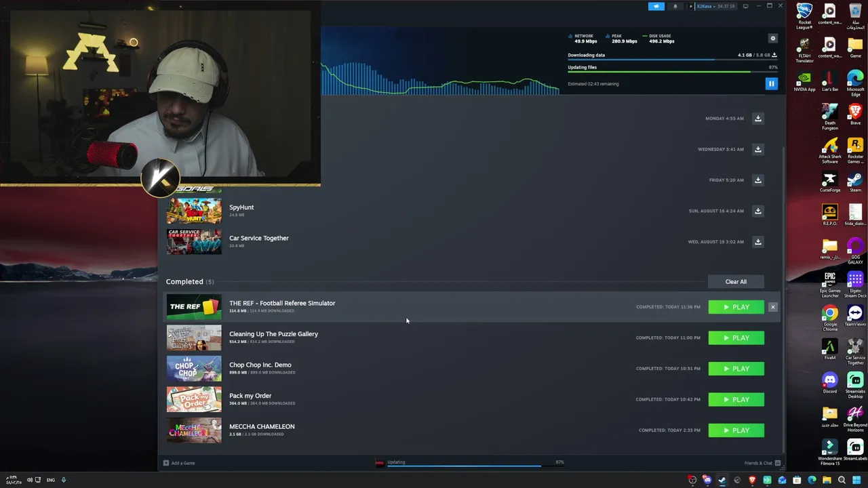Viewport: 868px width, 488px height.
Task: Open Attack Shark Software desktop shortcut
Action: [830, 150]
